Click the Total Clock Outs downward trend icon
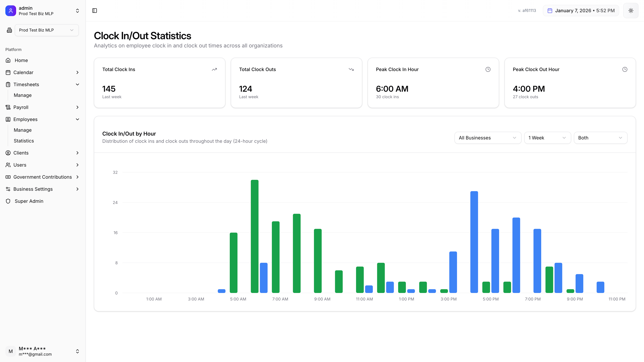 tap(351, 69)
